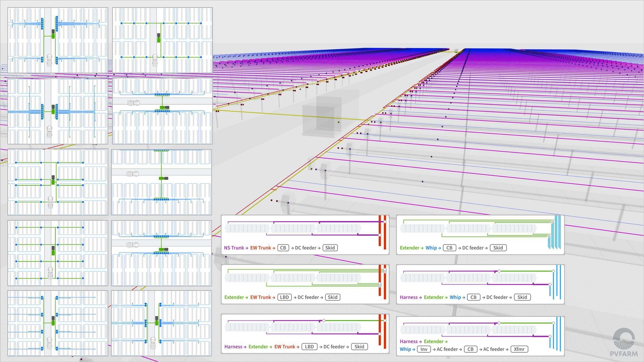Screen dimensions: 644x362
Task: Select the bottom-left layout thumbnail with blue lines
Action: 58,323
